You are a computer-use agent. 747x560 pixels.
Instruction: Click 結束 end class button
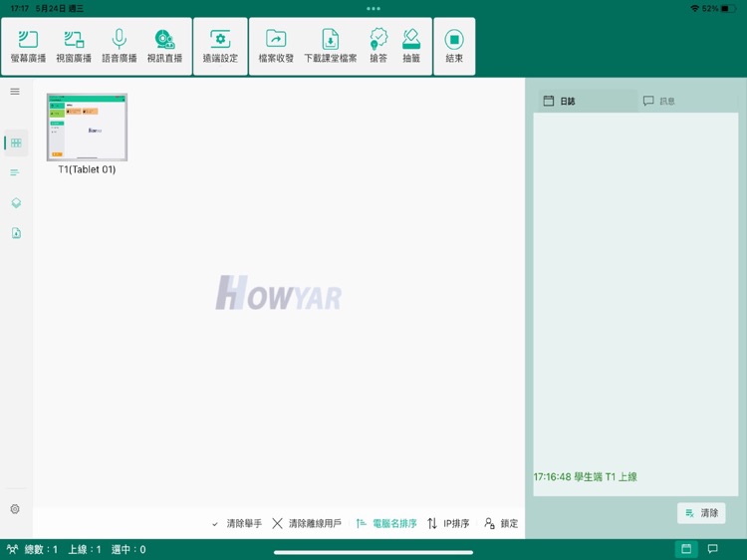[454, 46]
